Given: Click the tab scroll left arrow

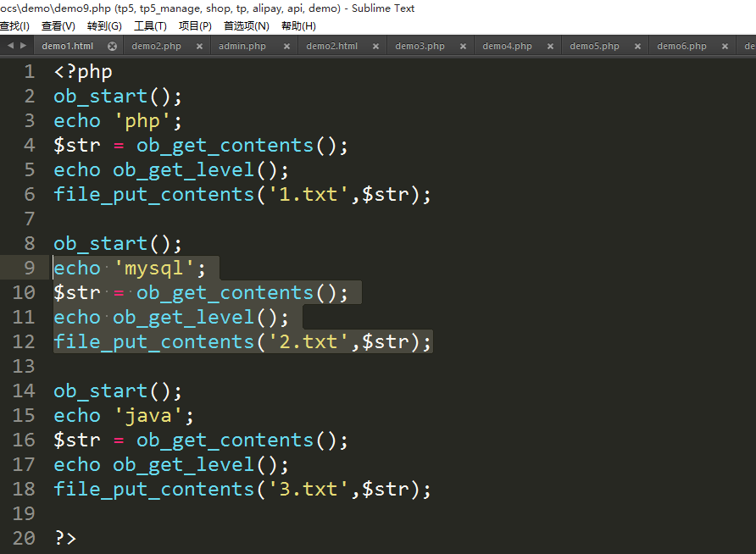Looking at the screenshot, I should click(9, 46).
